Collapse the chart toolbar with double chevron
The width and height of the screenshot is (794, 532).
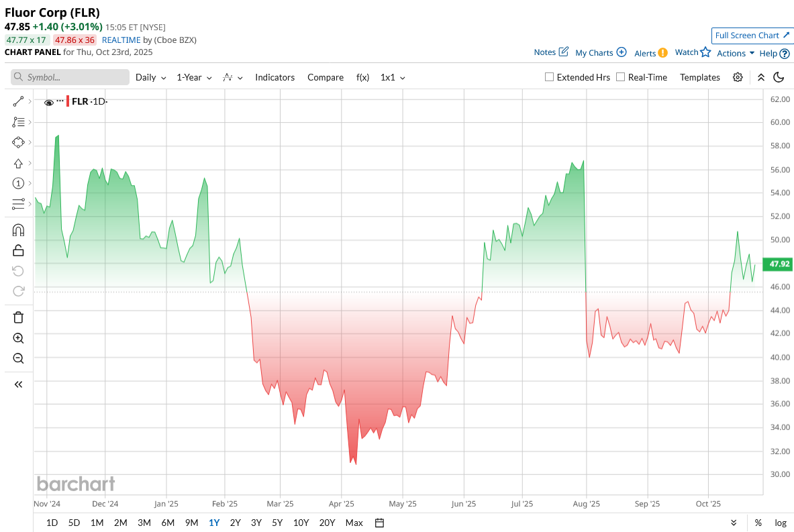click(x=760, y=77)
